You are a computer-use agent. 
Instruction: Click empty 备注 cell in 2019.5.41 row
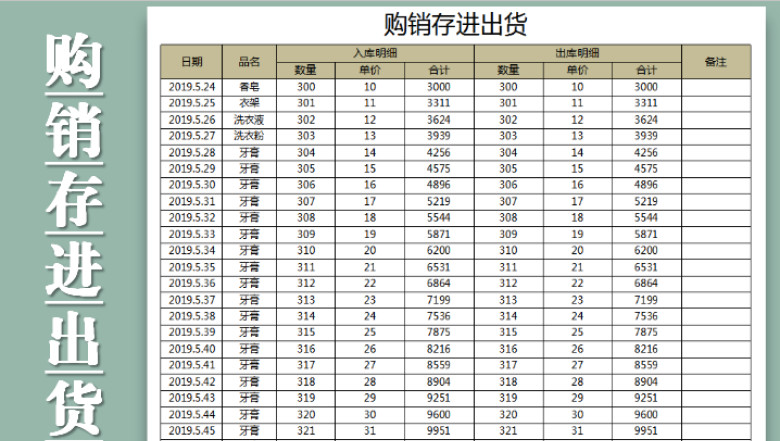716,365
